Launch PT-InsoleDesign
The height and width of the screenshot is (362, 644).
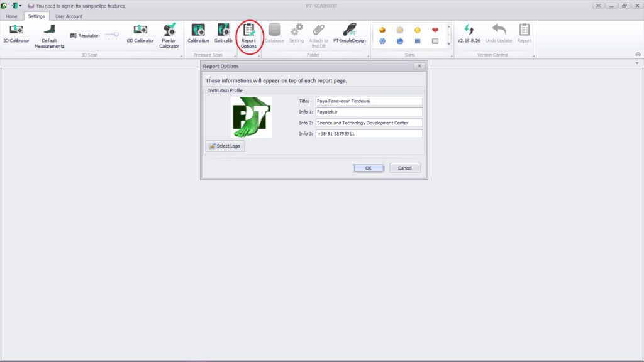tap(349, 34)
